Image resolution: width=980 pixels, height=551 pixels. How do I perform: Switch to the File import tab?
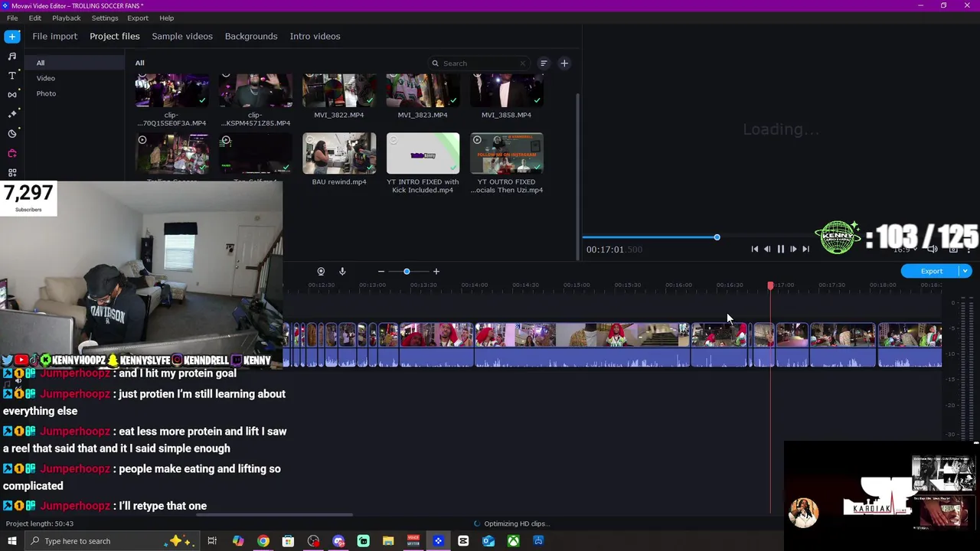click(x=54, y=36)
